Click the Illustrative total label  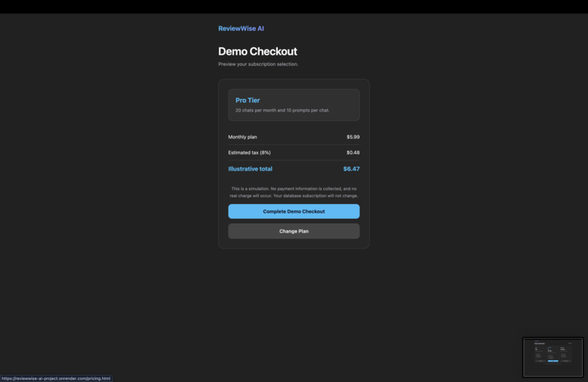(250, 169)
